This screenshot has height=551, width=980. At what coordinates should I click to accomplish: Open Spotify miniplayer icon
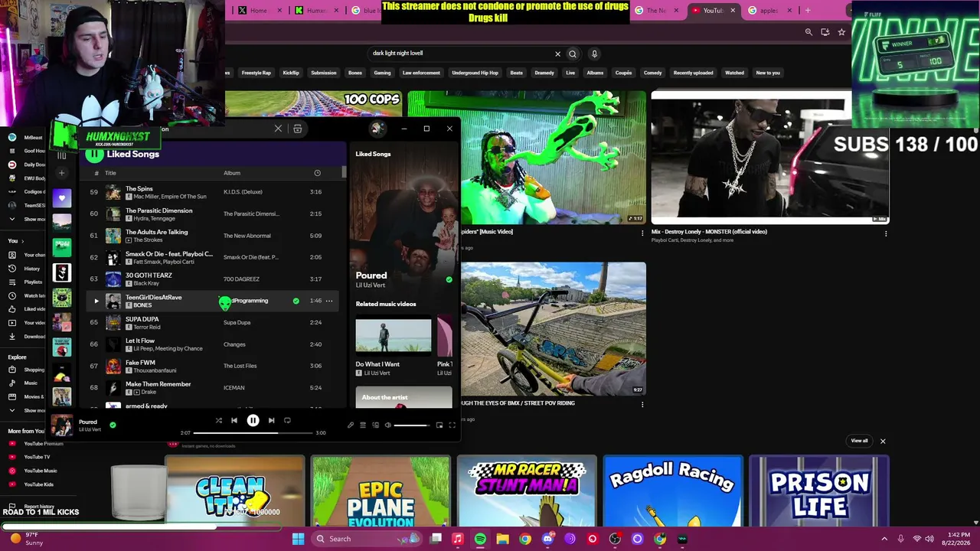coord(439,425)
